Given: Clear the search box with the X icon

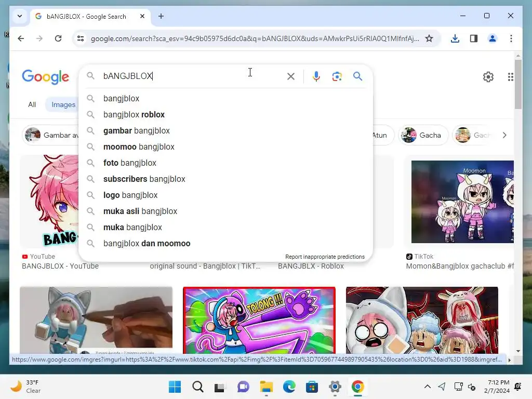Looking at the screenshot, I should [x=291, y=76].
